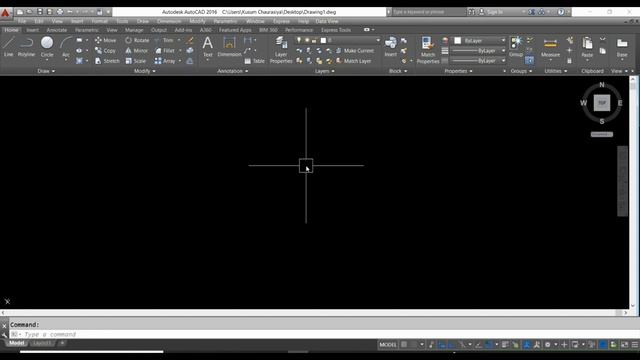Select the Group tool
The image size is (640, 360).
pos(516,46)
